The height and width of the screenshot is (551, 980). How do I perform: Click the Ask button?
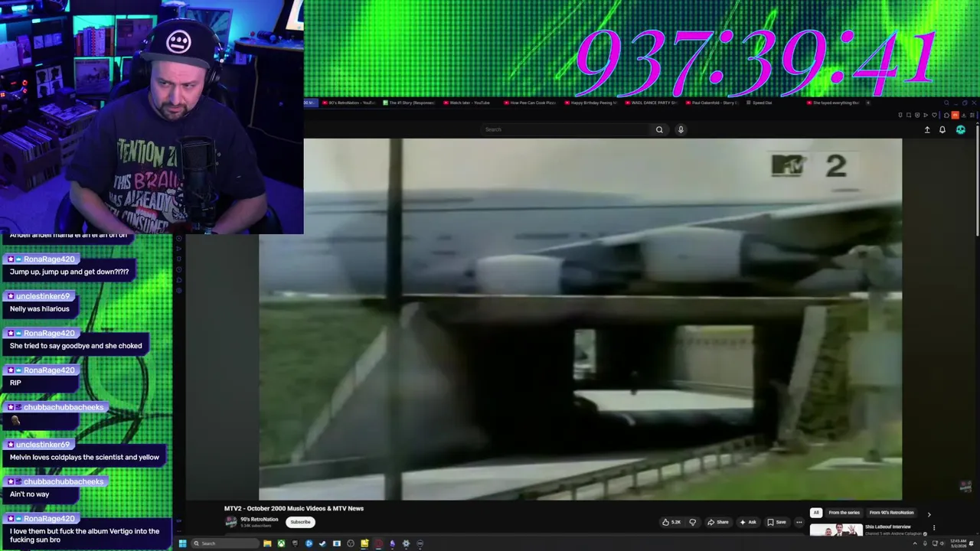(748, 522)
